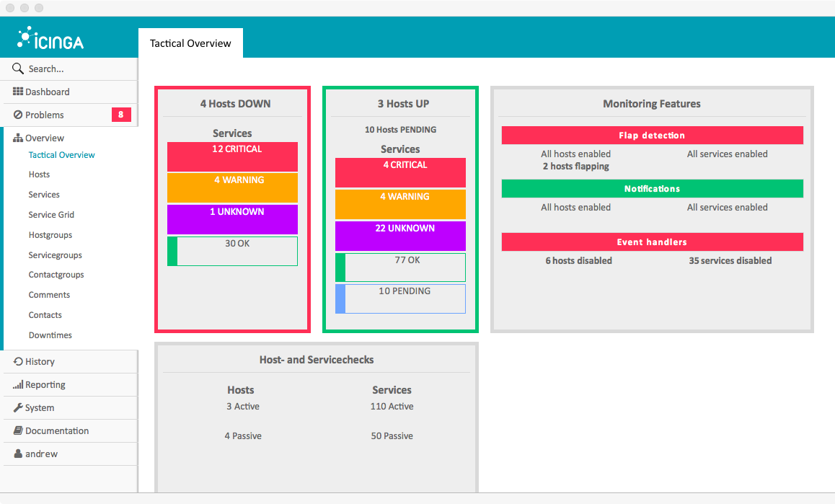Open the Problems badge showing 8
The height and width of the screenshot is (504, 835).
(121, 115)
